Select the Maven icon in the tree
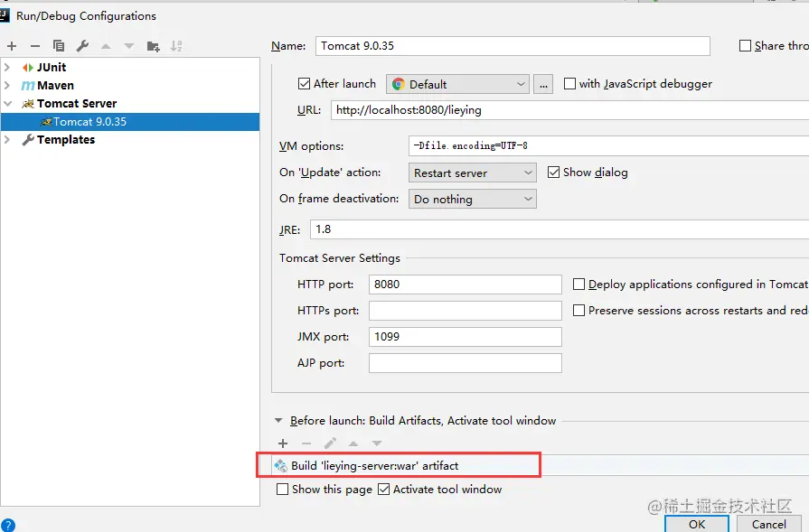 (28, 86)
